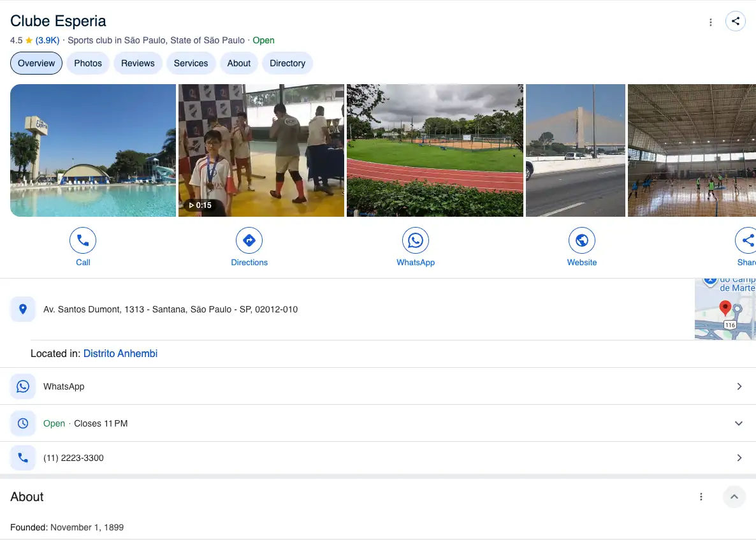Image resolution: width=756 pixels, height=540 pixels.
Task: Open the running track photo
Action: click(435, 150)
